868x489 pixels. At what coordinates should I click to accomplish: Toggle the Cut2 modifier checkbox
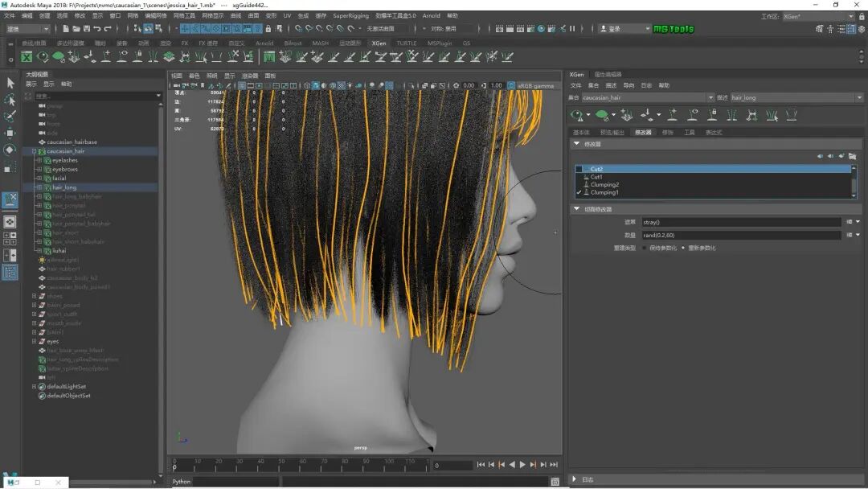point(579,170)
